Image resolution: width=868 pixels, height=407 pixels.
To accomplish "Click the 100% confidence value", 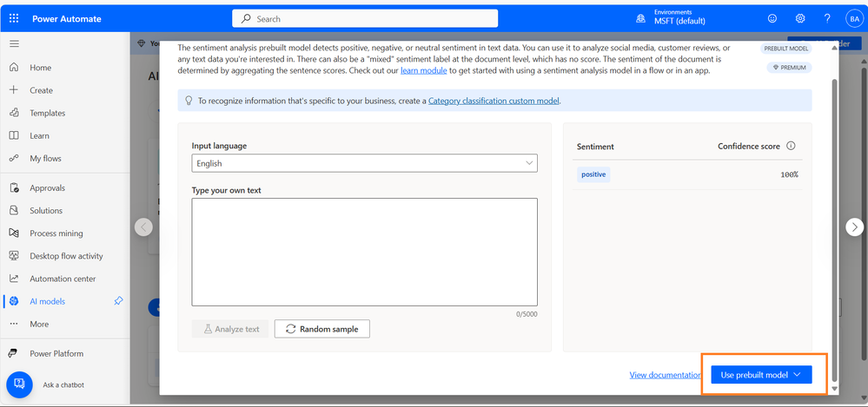I will pos(789,174).
